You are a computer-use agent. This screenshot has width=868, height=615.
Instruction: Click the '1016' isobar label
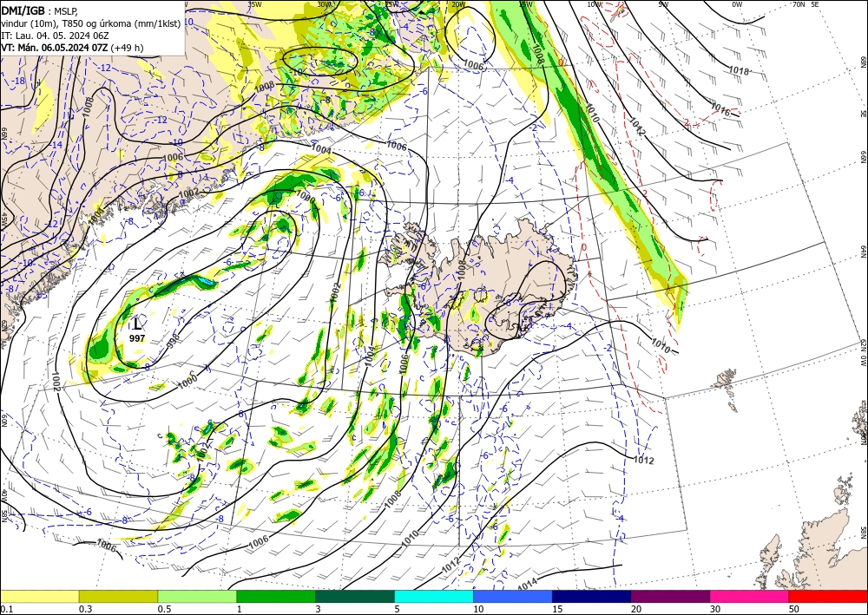point(720,109)
